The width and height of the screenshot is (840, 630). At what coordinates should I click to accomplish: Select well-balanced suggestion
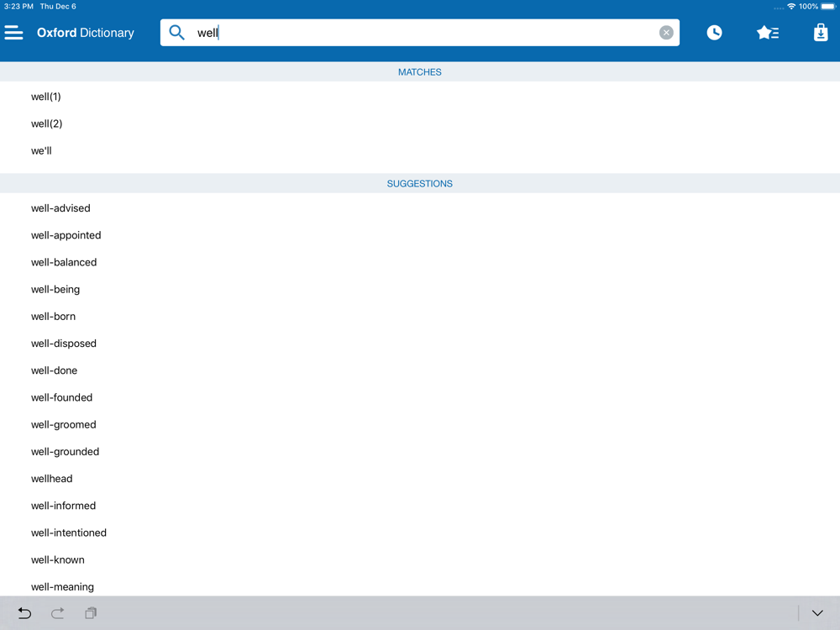419,262
